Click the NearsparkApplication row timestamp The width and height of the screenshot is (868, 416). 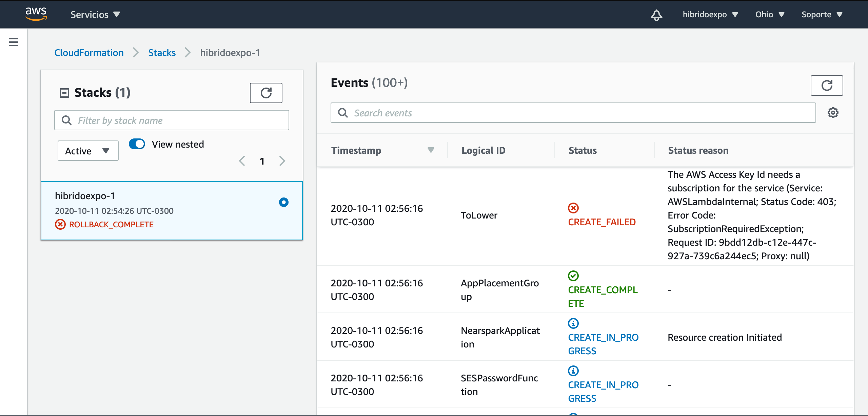(377, 337)
